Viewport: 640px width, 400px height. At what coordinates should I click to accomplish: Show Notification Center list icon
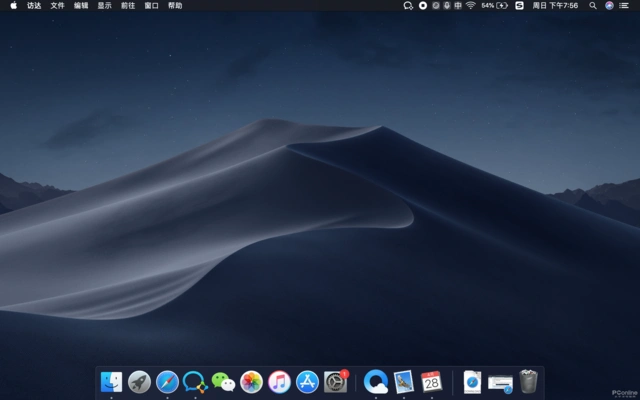point(626,5)
